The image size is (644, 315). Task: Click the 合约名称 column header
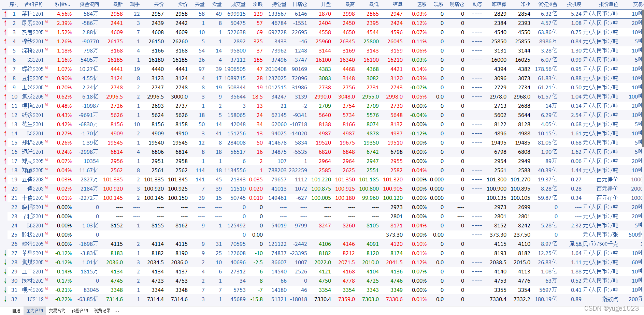(34, 4)
